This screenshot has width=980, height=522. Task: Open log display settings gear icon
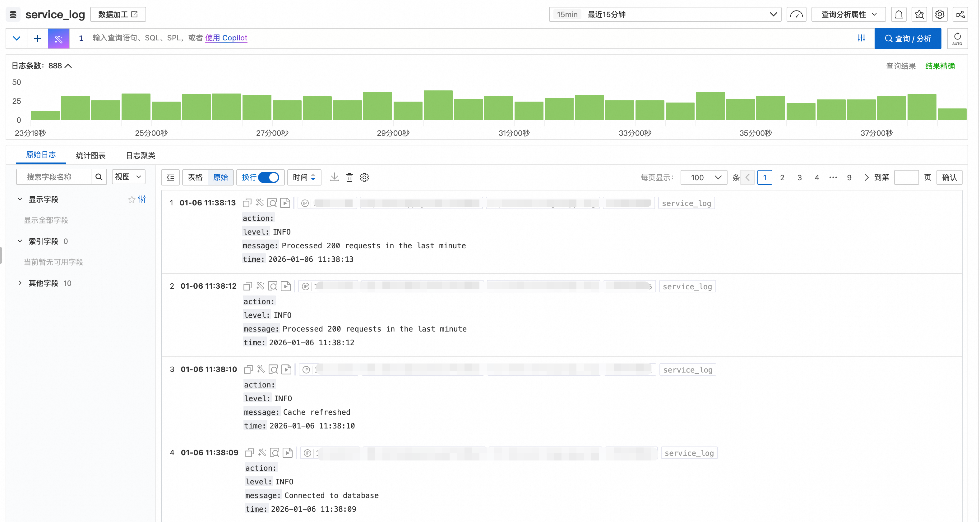364,177
